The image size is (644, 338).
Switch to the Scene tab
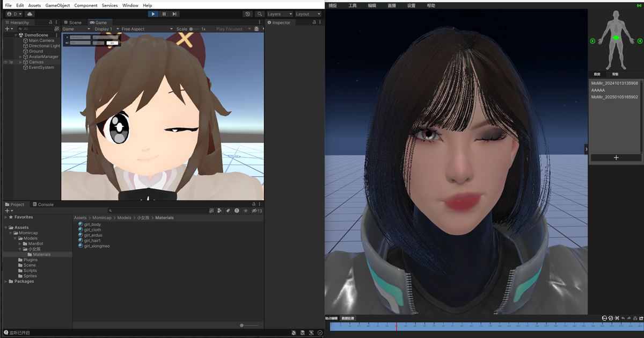click(72, 23)
